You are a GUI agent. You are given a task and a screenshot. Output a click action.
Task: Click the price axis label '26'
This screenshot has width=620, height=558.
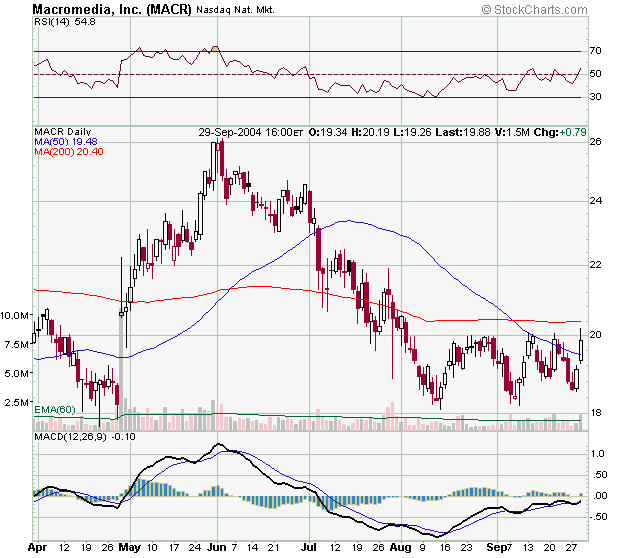click(x=595, y=142)
